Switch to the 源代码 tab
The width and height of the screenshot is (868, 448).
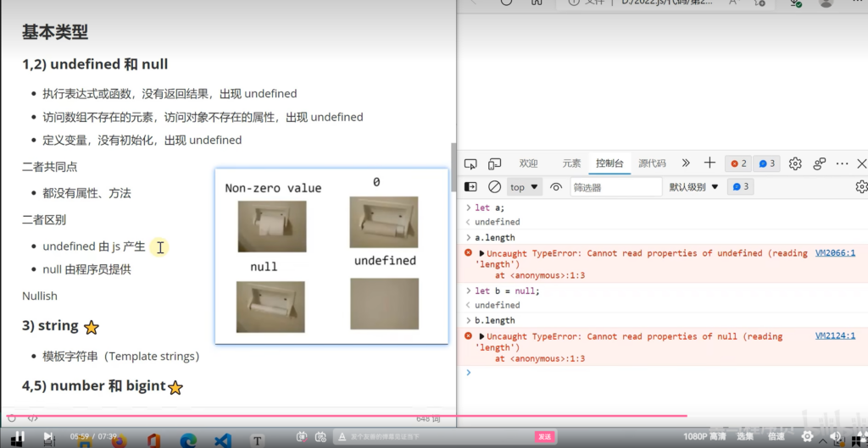click(x=652, y=163)
